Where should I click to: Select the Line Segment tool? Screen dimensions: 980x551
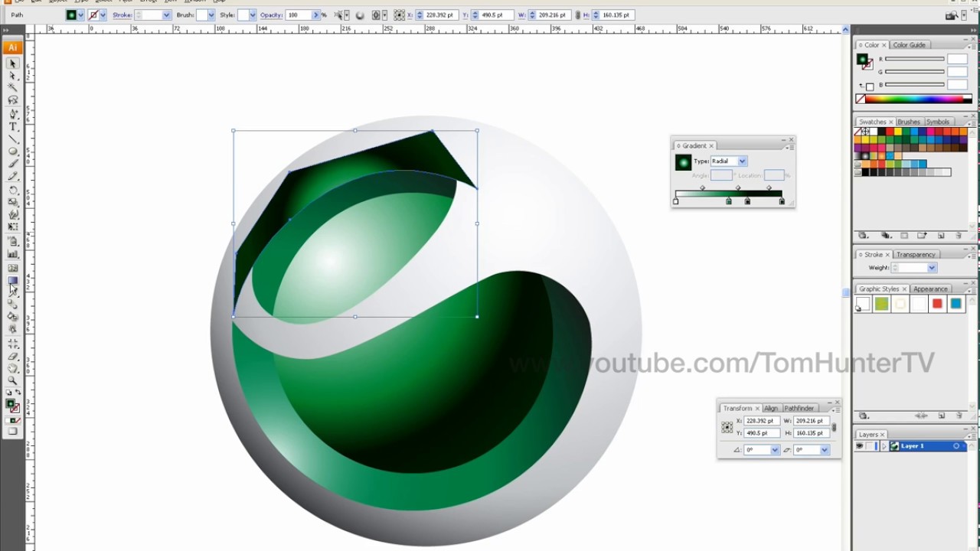pos(13,139)
